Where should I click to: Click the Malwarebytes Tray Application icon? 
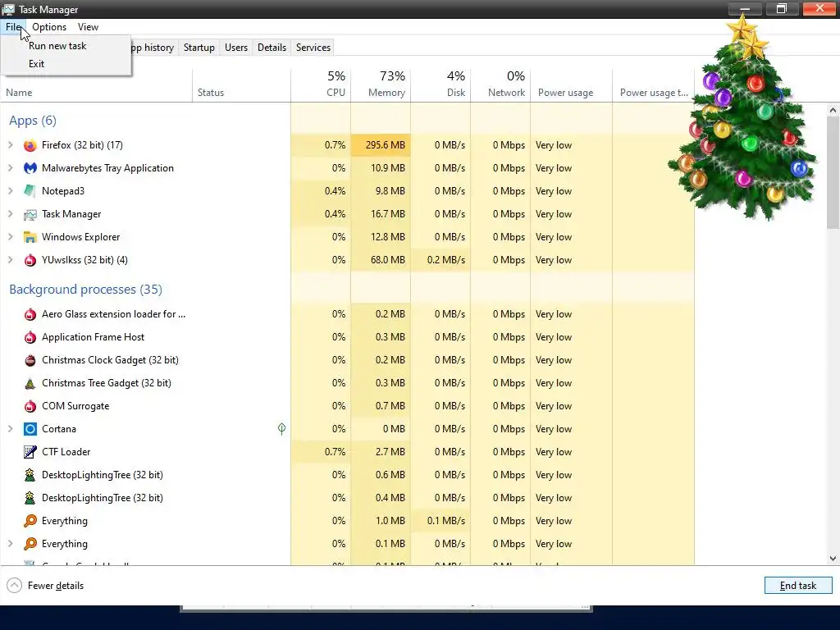pos(30,168)
